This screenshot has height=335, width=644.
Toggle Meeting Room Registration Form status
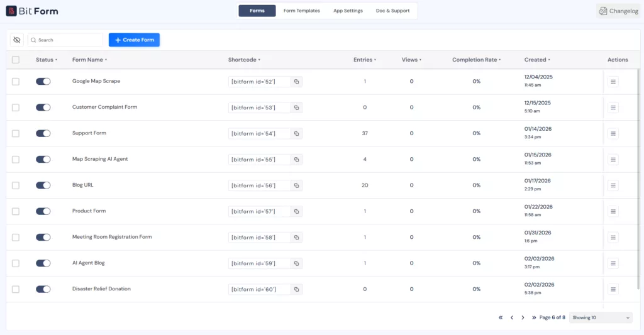coord(43,238)
